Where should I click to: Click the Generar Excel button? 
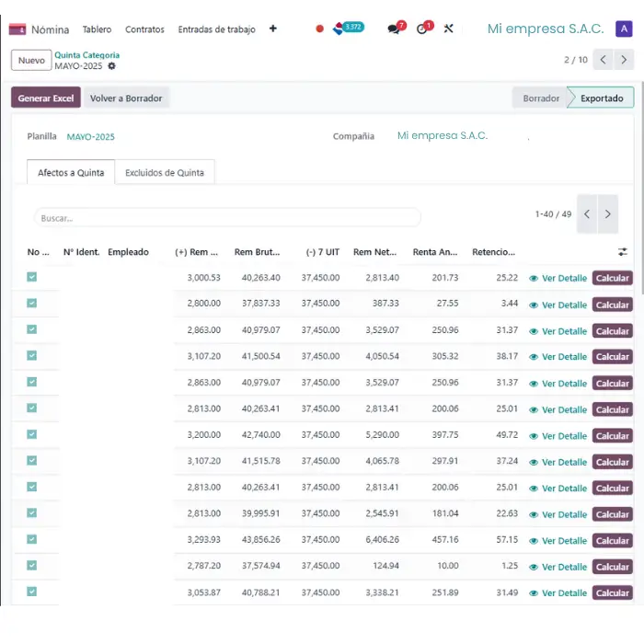click(x=46, y=98)
